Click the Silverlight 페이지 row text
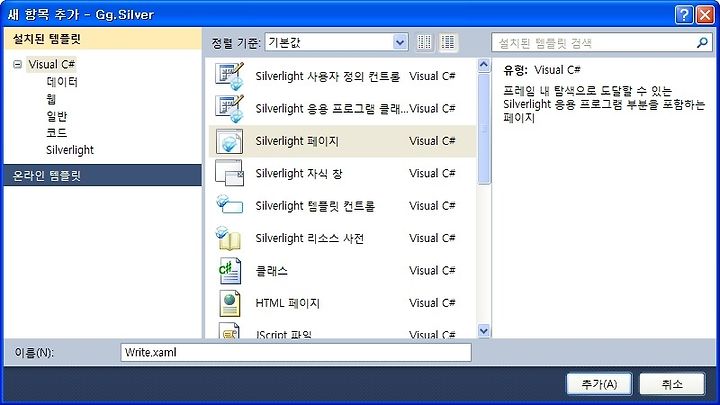 click(x=297, y=141)
